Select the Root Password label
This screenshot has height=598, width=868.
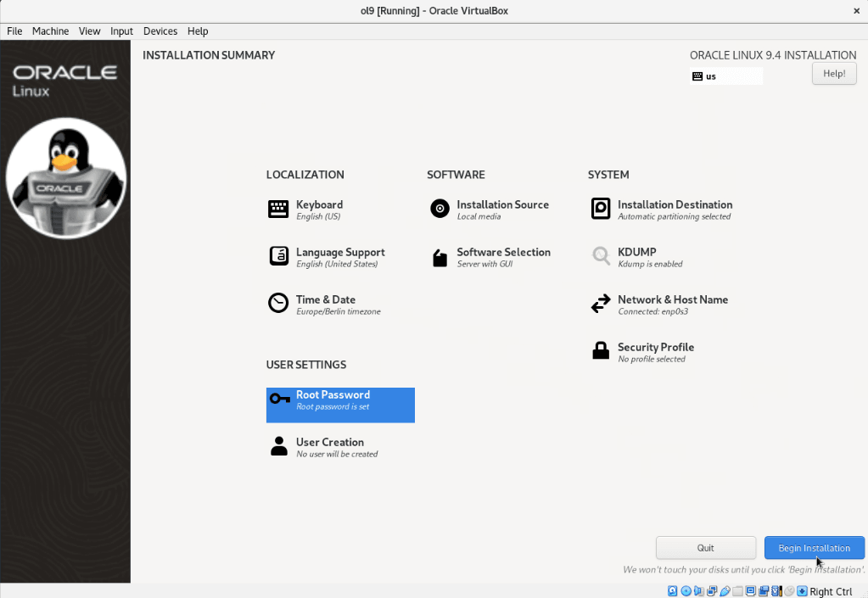pyautogui.click(x=333, y=394)
